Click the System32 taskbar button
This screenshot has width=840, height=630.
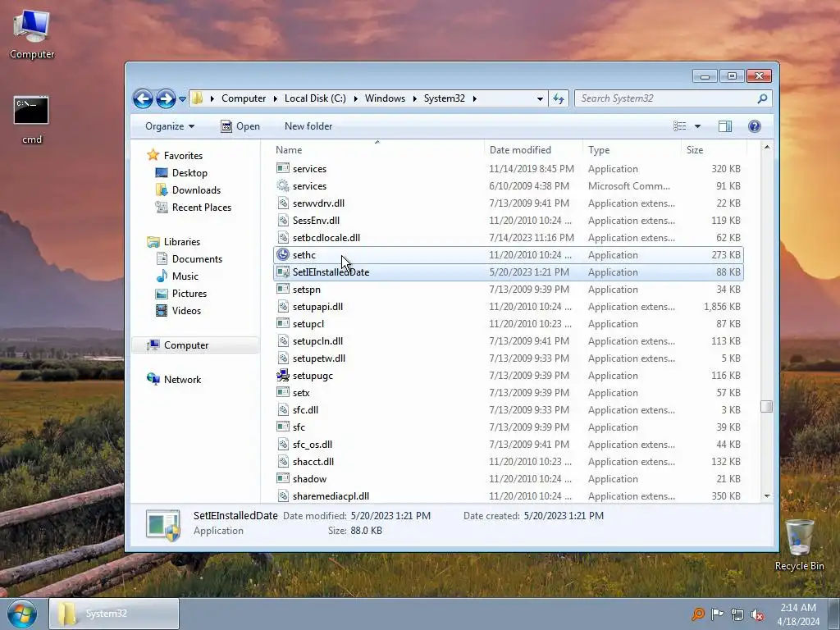(113, 614)
